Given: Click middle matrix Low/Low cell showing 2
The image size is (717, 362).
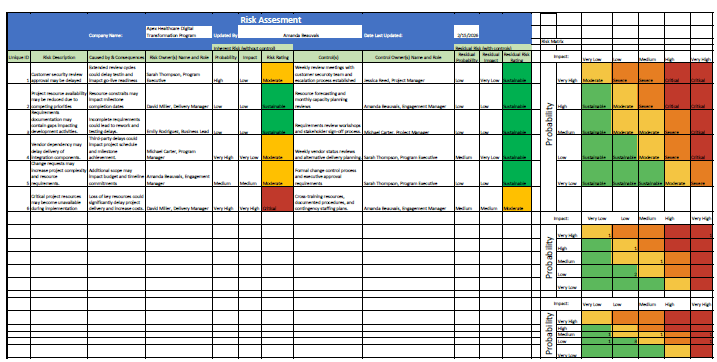Looking at the screenshot, I should [x=625, y=271].
